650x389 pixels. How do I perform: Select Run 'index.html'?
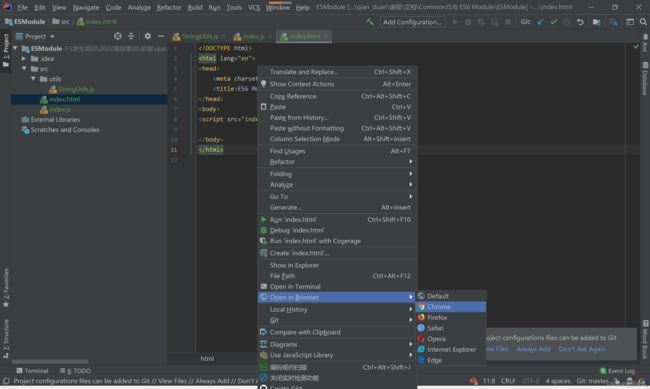coord(337,220)
